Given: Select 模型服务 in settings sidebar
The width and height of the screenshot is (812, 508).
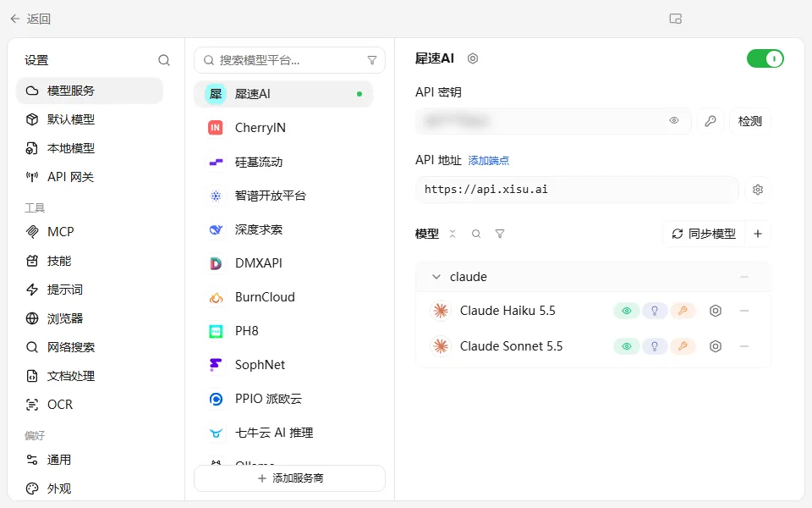Looking at the screenshot, I should click(x=90, y=91).
